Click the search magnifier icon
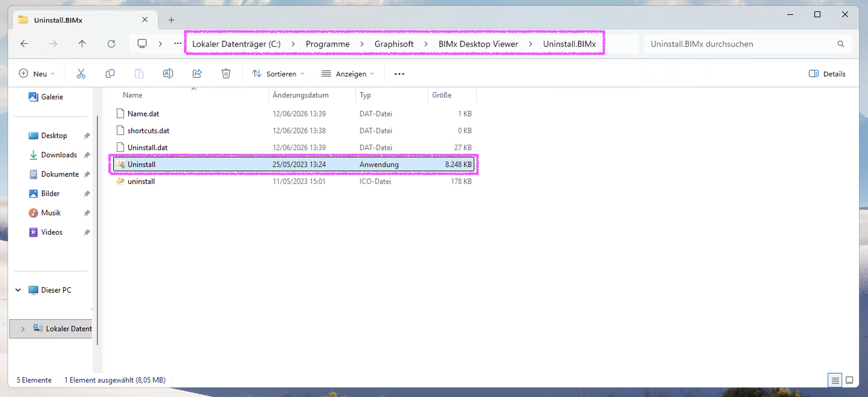Viewport: 868px width, 397px height. point(841,44)
